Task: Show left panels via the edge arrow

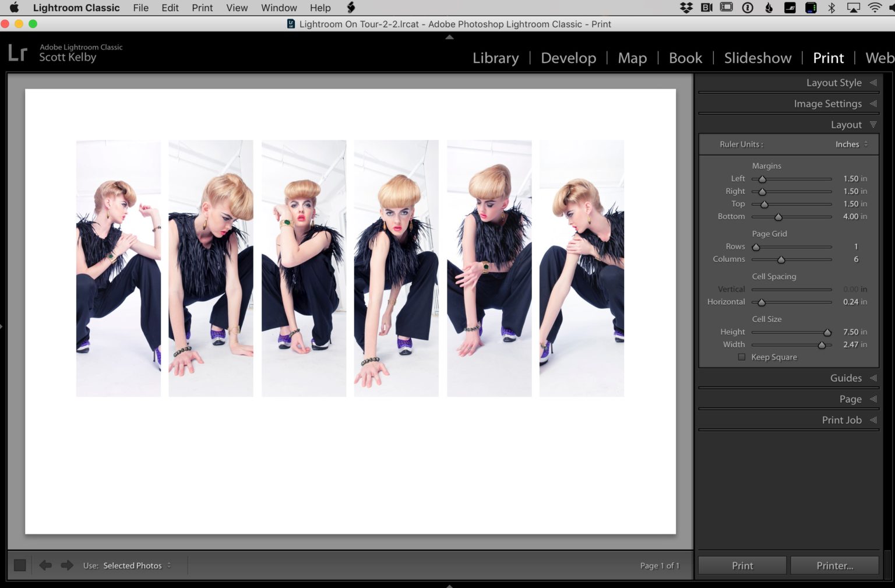Action: click(2, 326)
